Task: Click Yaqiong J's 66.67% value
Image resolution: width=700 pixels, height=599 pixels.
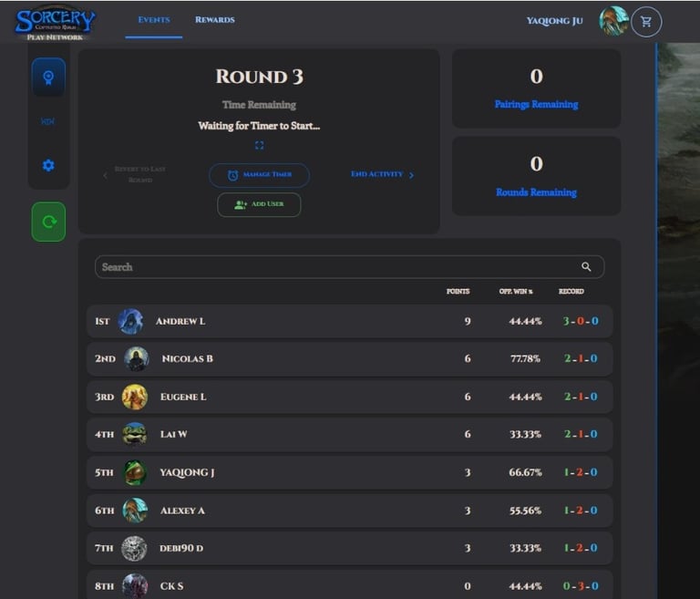Action: 525,472
